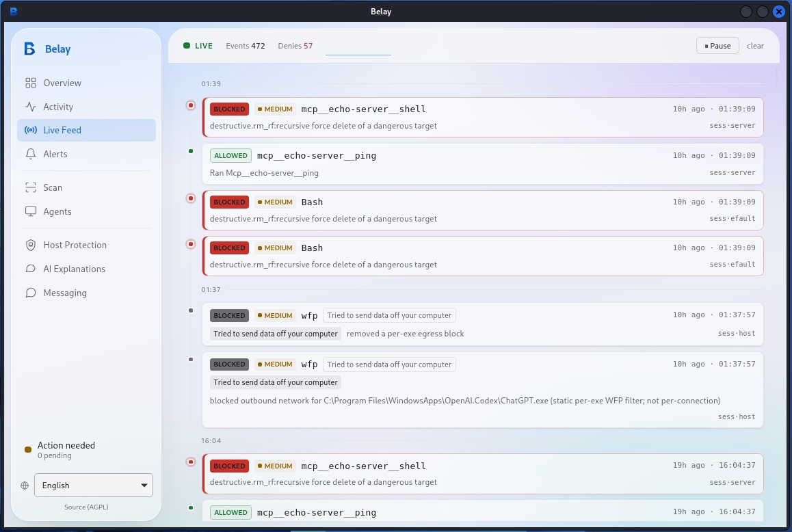Click the red BLOCKED badge on the 01:39:09 shell event
Screen dimensions: 792x532
pyautogui.click(x=229, y=109)
